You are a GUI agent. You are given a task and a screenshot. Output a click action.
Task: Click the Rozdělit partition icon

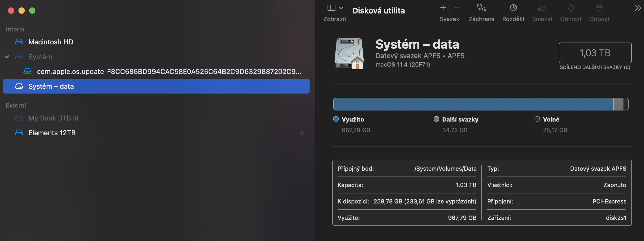coord(513,8)
